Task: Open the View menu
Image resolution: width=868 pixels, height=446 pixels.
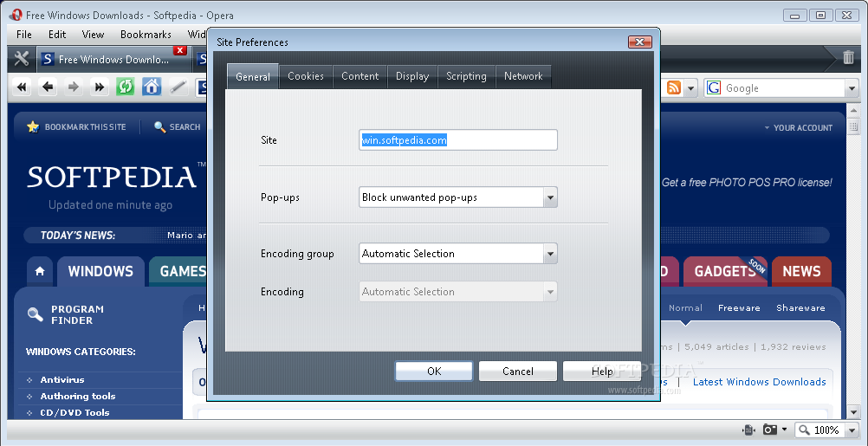Action: click(93, 35)
